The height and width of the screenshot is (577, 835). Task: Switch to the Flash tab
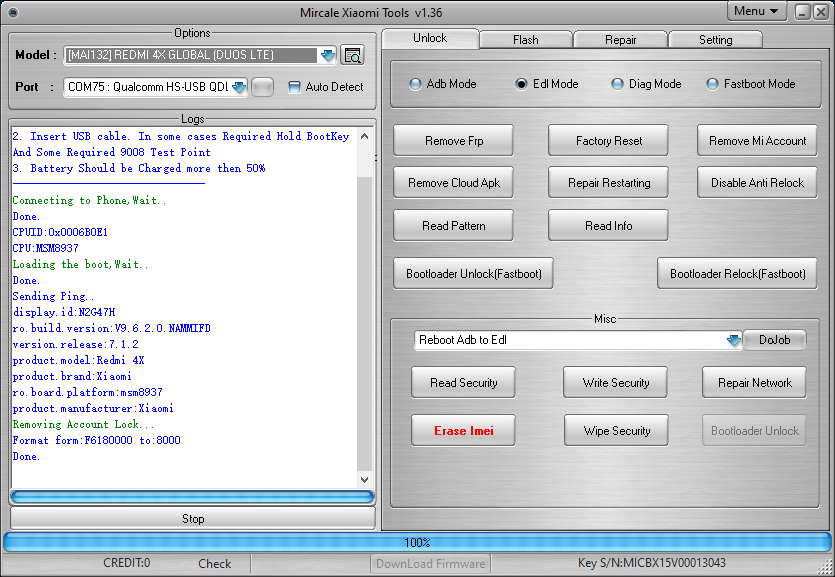tap(526, 40)
